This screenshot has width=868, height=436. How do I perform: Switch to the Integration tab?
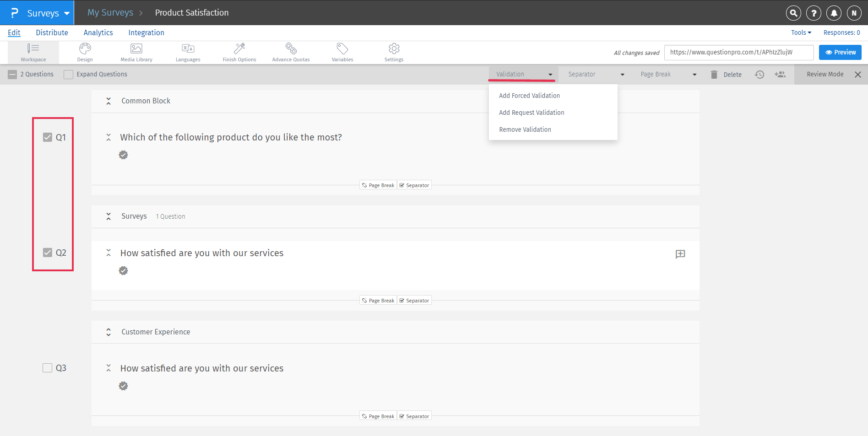coord(146,32)
